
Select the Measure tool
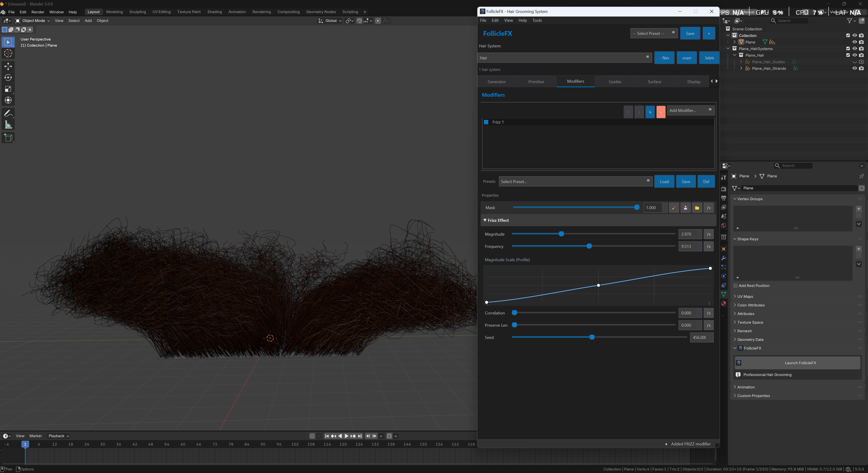(8, 125)
